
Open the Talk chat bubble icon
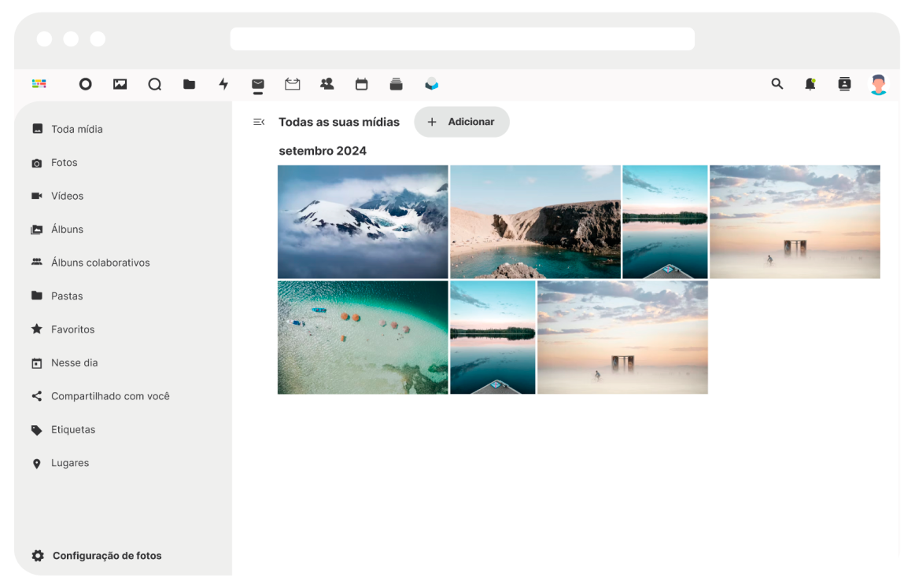point(154,84)
